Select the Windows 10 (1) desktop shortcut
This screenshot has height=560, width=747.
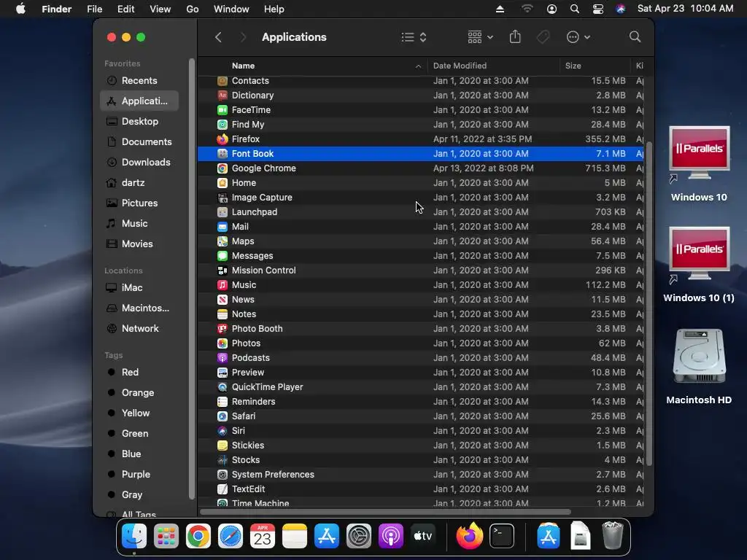point(699,264)
